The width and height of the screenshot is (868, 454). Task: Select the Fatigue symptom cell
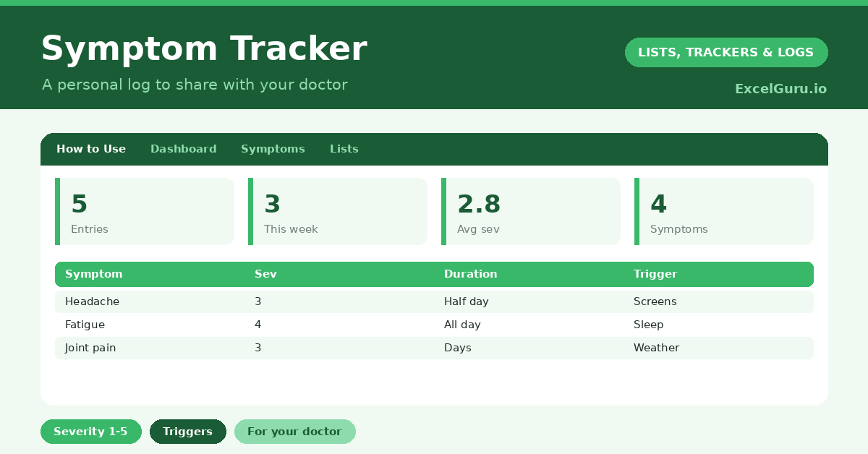click(x=85, y=325)
